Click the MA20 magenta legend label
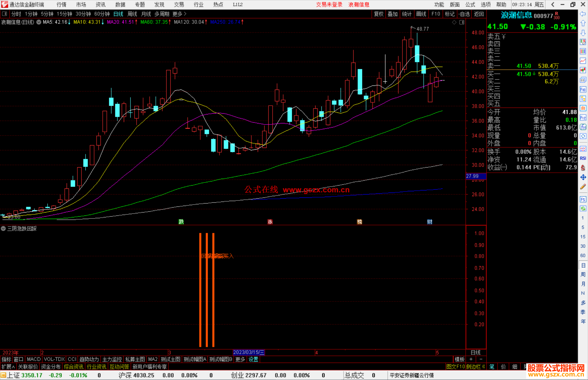 point(120,22)
